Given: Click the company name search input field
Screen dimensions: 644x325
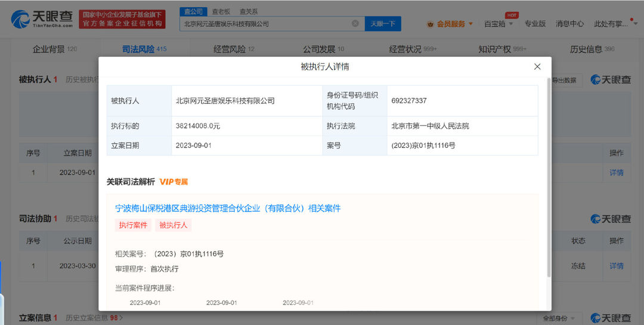Looking at the screenshot, I should (266, 24).
